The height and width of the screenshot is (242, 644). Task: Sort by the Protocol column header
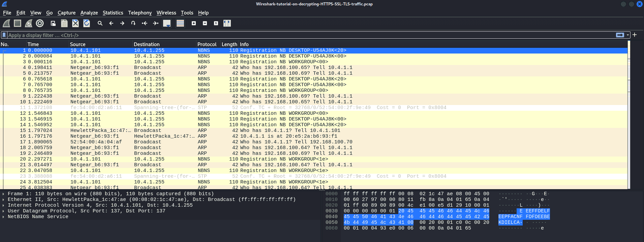tap(208, 44)
